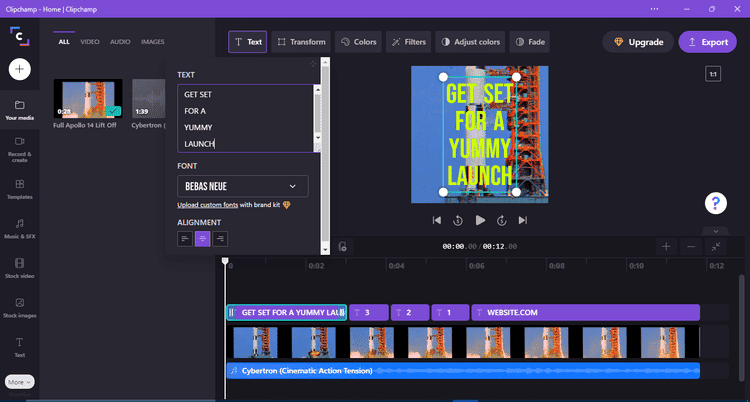Select center text alignment
The image size is (750, 402).
point(202,238)
